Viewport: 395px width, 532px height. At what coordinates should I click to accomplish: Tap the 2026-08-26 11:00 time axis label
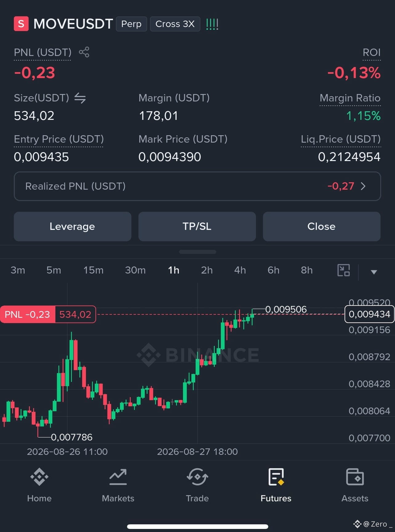click(67, 451)
